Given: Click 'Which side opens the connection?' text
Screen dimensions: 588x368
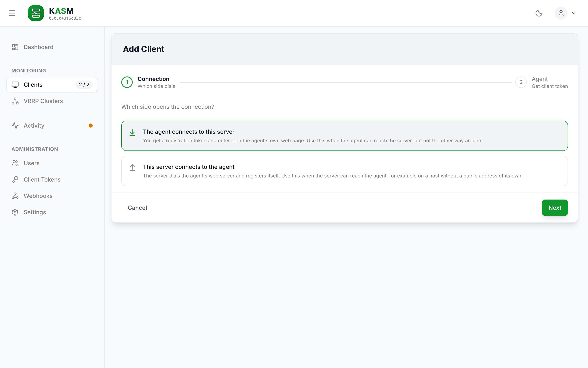Looking at the screenshot, I should click(168, 107).
